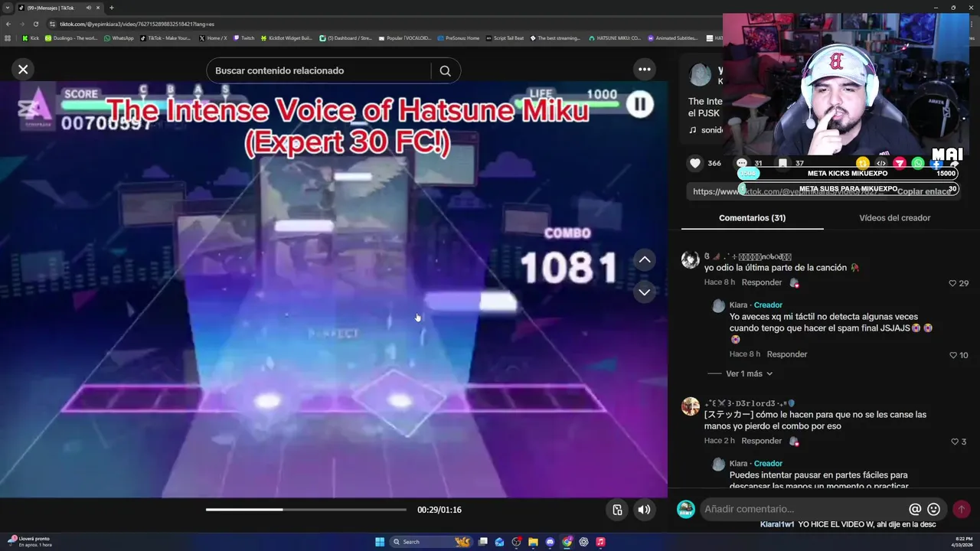The image size is (980, 551).
Task: Click the video progress bar
Action: tap(306, 510)
